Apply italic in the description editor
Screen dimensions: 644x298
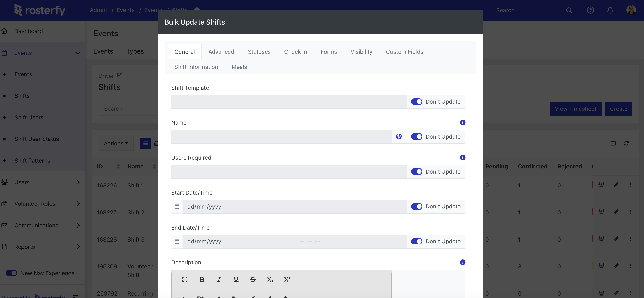(219, 279)
